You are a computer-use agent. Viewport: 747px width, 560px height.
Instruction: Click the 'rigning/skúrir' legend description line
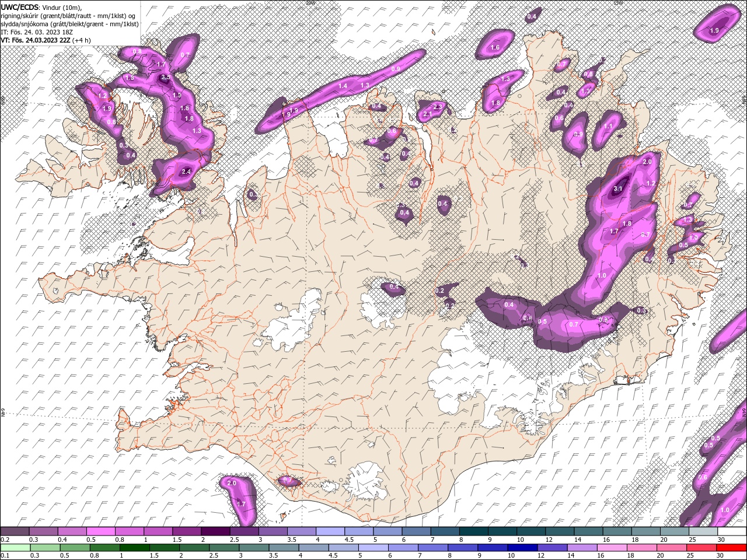(x=69, y=15)
